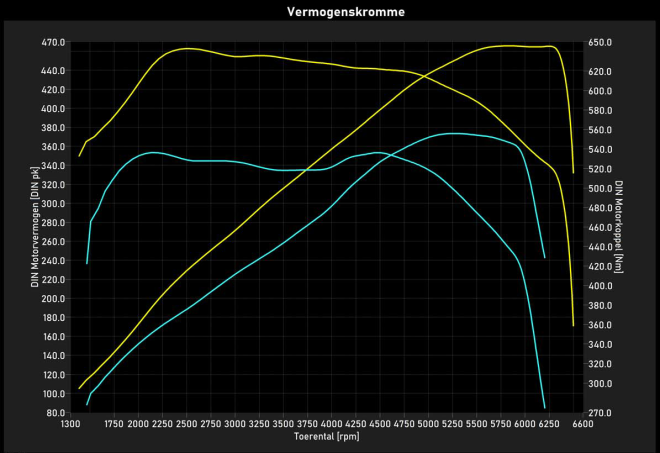
Task: Click the Toerental [rpm] axis label
Action: [x=327, y=437]
